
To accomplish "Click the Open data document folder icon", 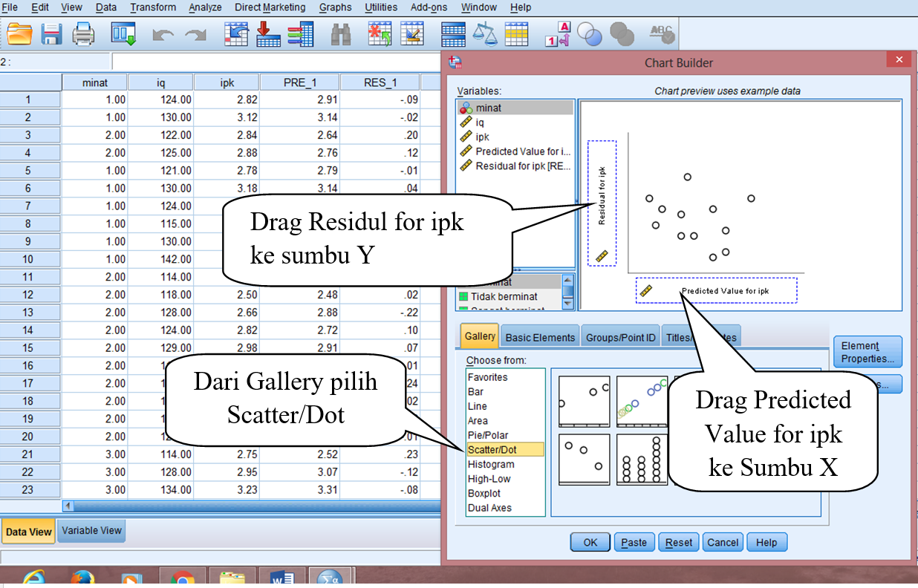I will [20, 34].
